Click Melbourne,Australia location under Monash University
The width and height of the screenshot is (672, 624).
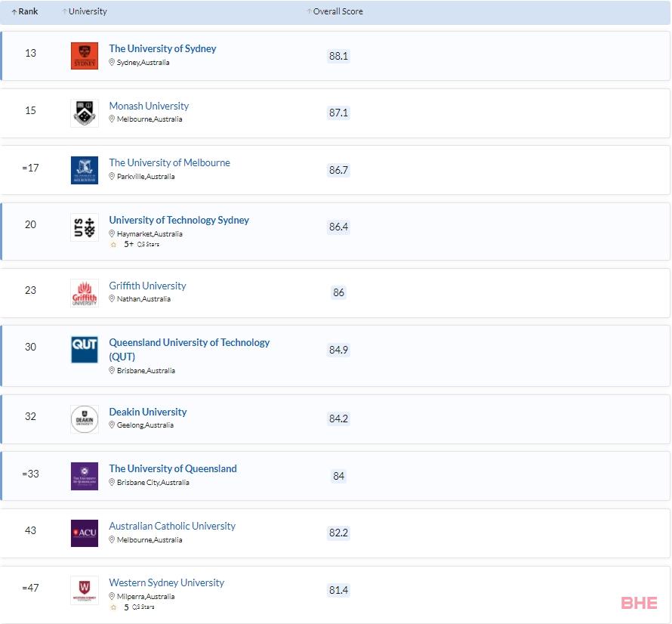pyautogui.click(x=150, y=119)
